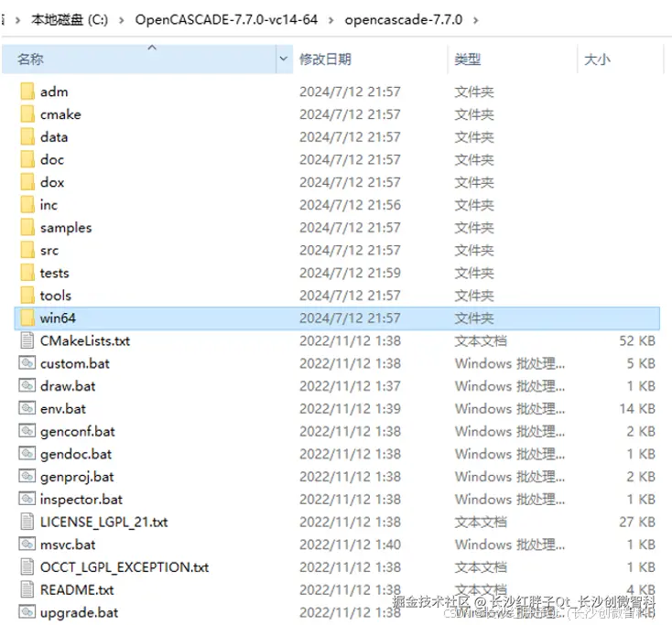Select the win64 folder icon

coord(27,318)
